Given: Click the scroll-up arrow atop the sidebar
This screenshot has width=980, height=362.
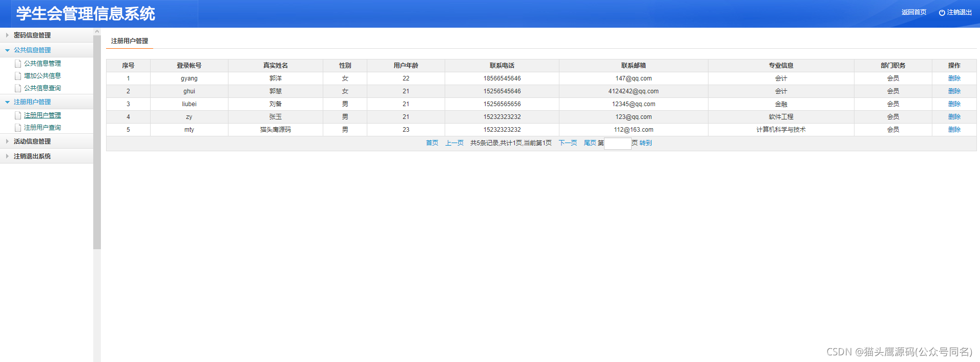Looking at the screenshot, I should pyautogui.click(x=97, y=32).
